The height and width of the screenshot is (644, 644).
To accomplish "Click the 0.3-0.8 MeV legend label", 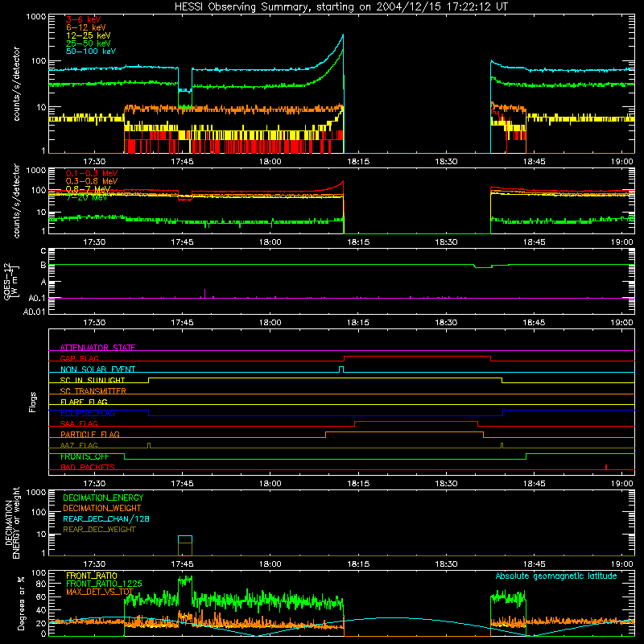I will click(x=92, y=181).
